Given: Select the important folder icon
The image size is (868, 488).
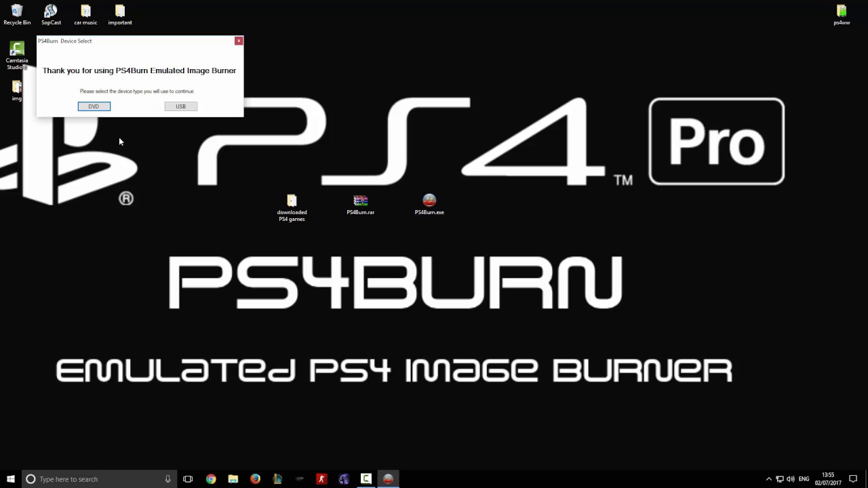Looking at the screenshot, I should [120, 15].
